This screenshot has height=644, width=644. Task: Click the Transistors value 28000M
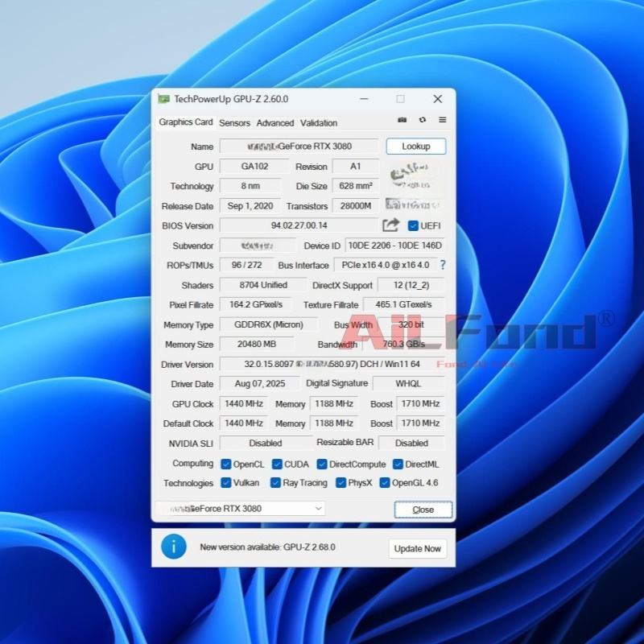[355, 206]
